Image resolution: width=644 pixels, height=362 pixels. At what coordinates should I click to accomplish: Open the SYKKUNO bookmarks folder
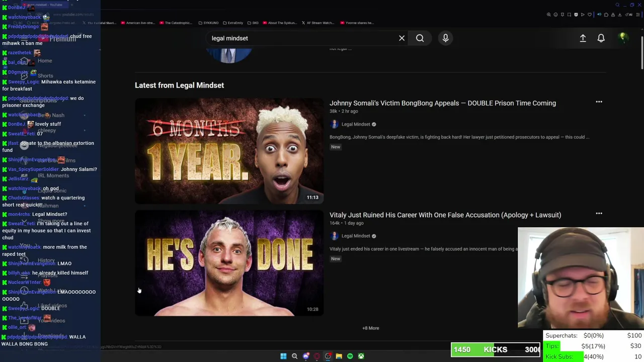coord(208,23)
